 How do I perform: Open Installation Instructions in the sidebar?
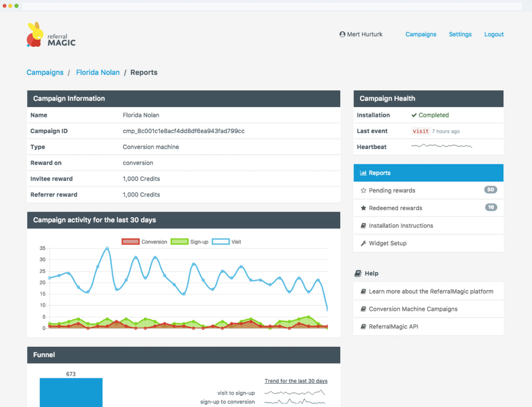click(428, 226)
